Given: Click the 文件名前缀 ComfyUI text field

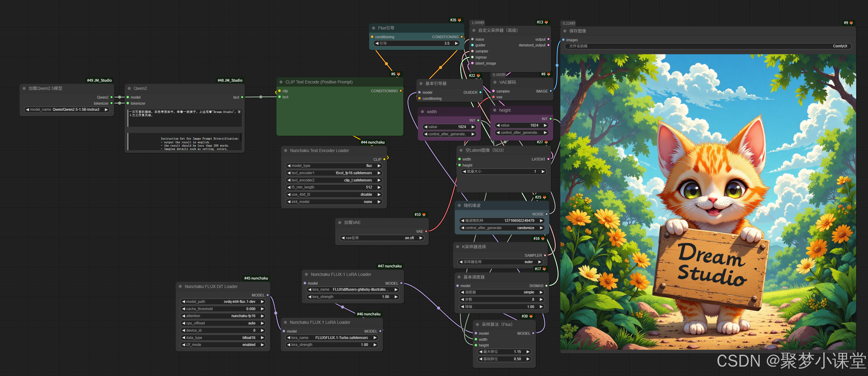Looking at the screenshot, I should 708,46.
